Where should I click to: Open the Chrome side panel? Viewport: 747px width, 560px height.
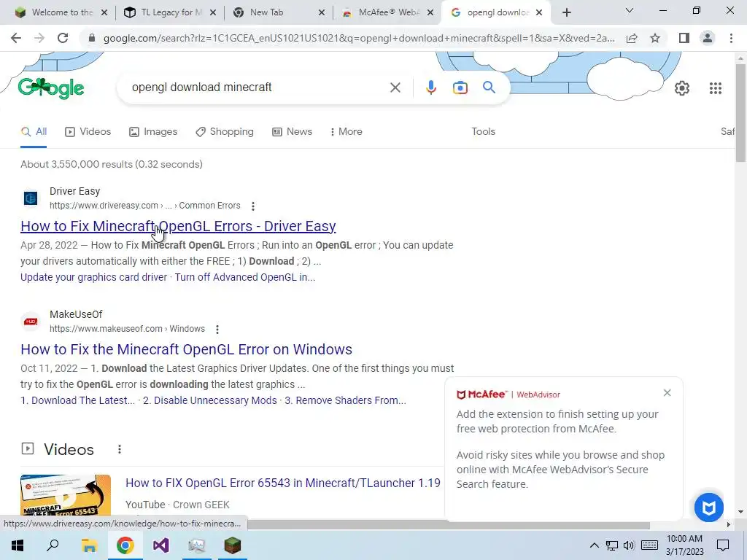click(684, 38)
